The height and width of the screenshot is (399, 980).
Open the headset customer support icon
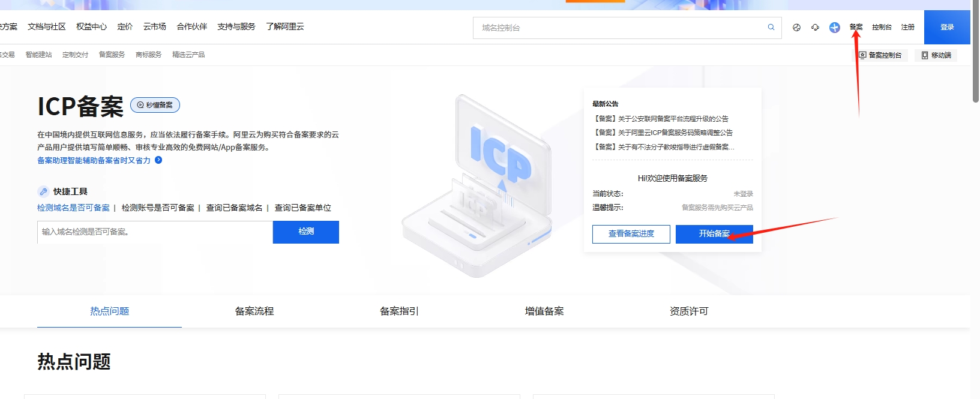click(x=815, y=28)
